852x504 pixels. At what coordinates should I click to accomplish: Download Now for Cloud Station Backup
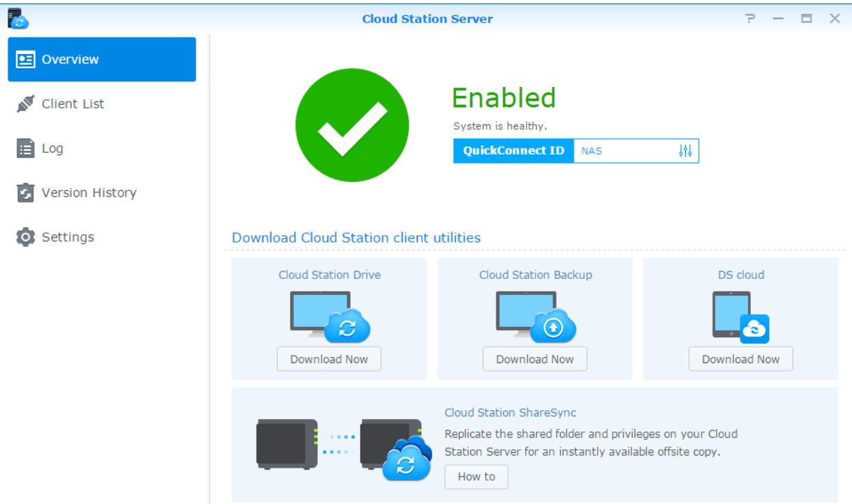[535, 359]
